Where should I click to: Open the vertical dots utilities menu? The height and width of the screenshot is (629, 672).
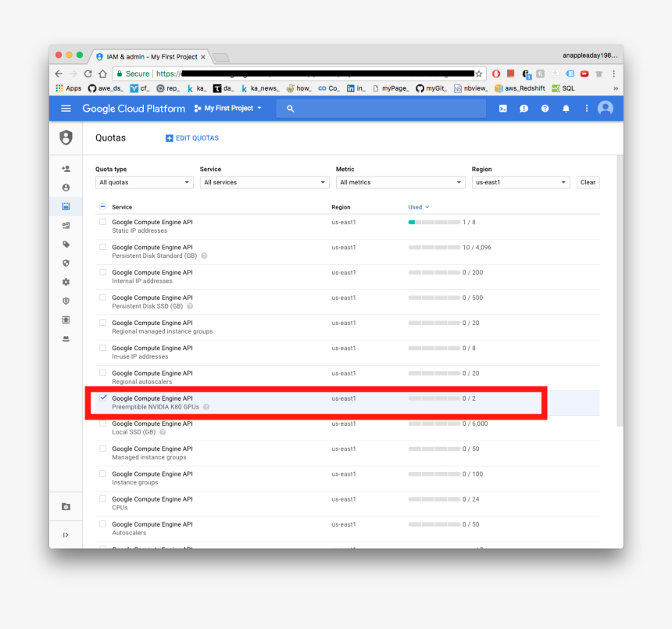coord(587,109)
